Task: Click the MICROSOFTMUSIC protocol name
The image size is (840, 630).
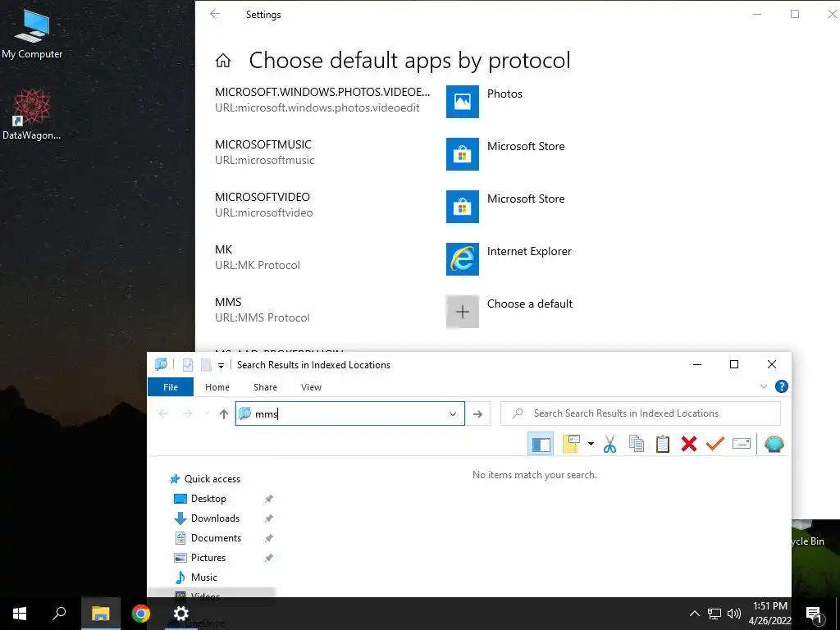Action: (263, 144)
